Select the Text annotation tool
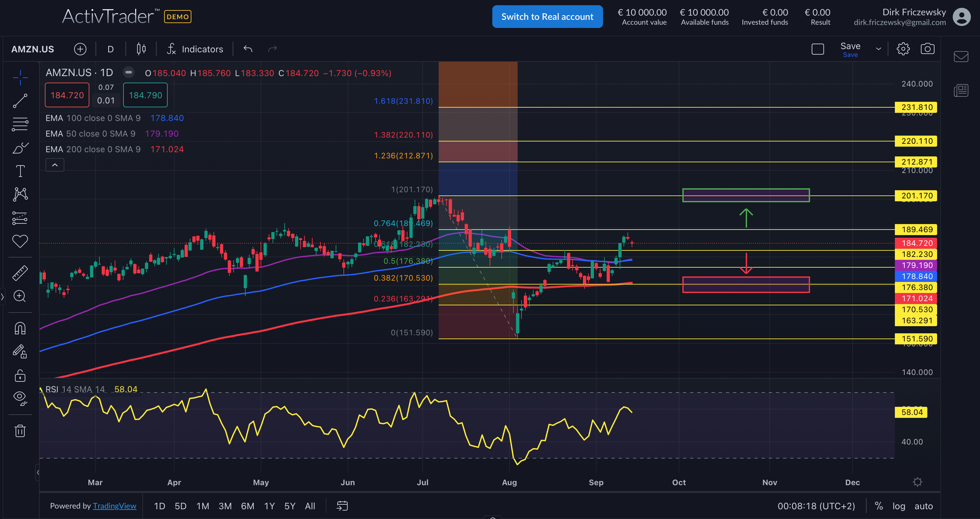This screenshot has height=519, width=980. click(20, 171)
